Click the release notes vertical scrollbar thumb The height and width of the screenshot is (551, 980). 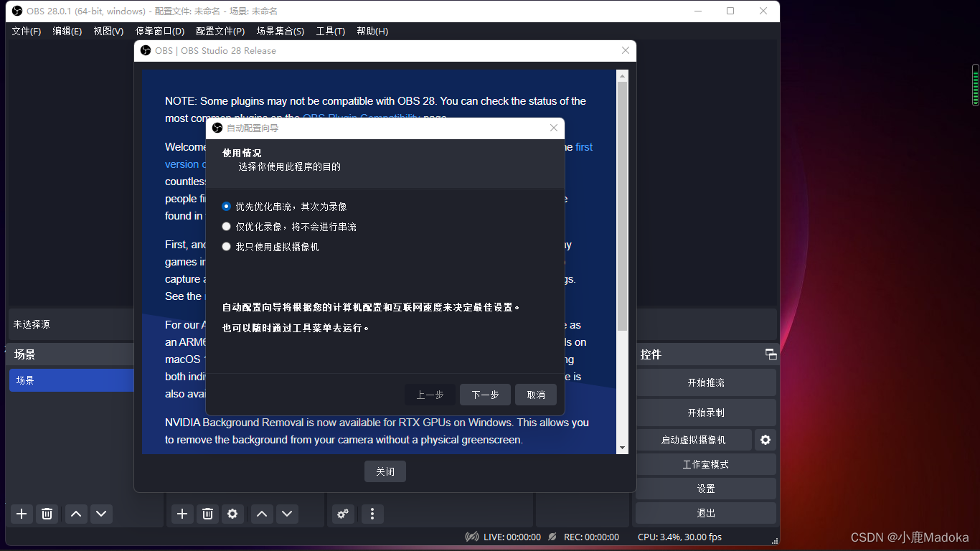click(x=622, y=207)
